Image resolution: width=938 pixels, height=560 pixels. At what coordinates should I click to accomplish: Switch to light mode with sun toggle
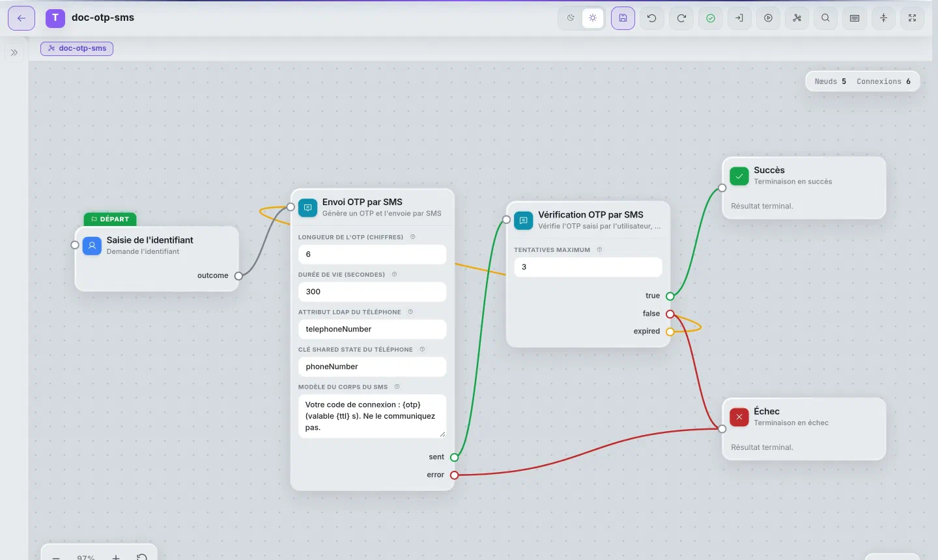click(593, 18)
